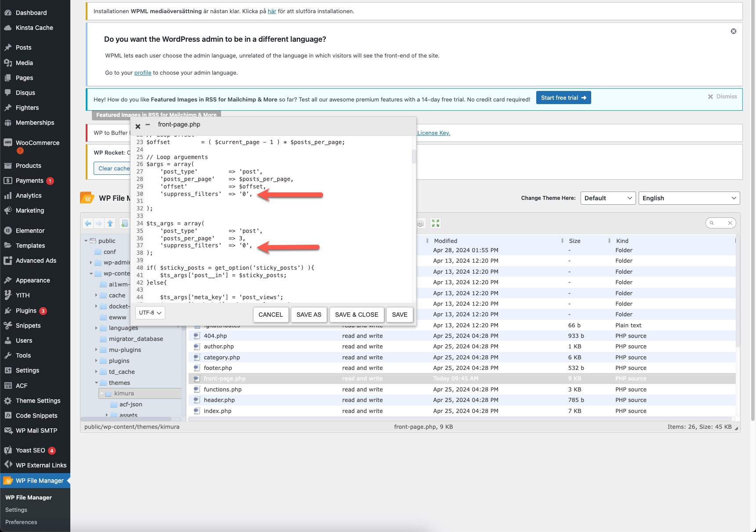The width and height of the screenshot is (756, 532).
Task: Sort files by the Size column header
Action: 574,241
